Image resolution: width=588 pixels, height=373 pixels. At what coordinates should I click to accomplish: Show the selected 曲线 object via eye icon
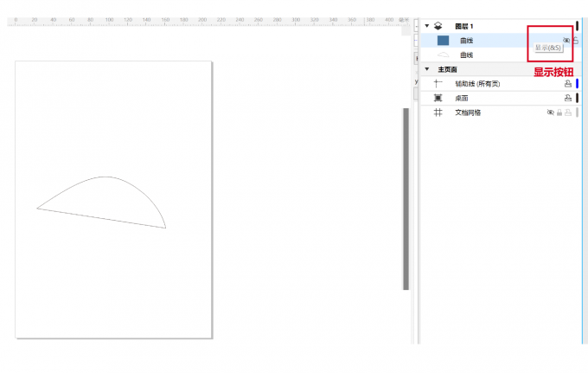[567, 40]
